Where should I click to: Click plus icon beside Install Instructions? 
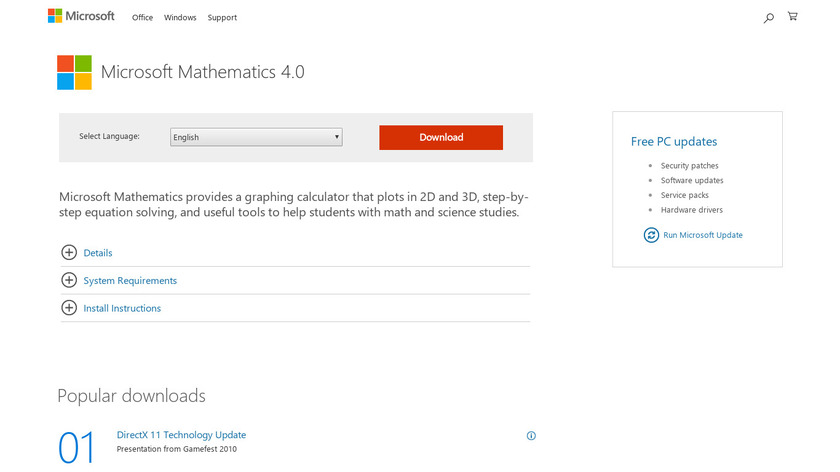pyautogui.click(x=69, y=308)
